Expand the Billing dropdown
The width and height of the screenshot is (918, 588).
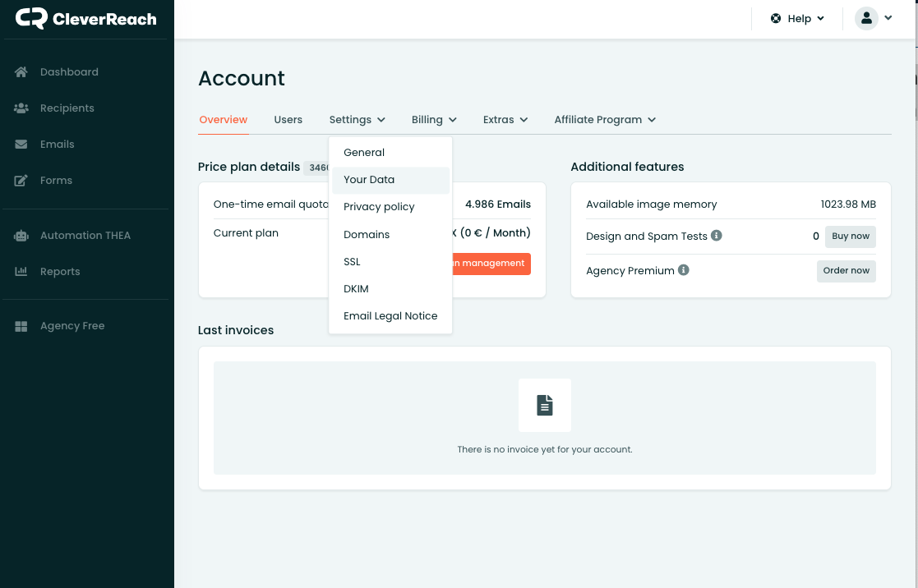[x=433, y=119]
